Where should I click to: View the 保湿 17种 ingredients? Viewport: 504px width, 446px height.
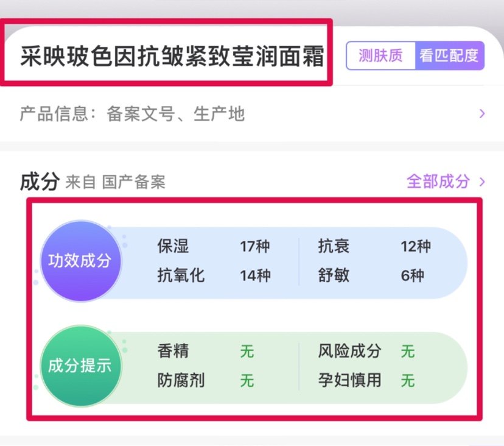tap(213, 246)
